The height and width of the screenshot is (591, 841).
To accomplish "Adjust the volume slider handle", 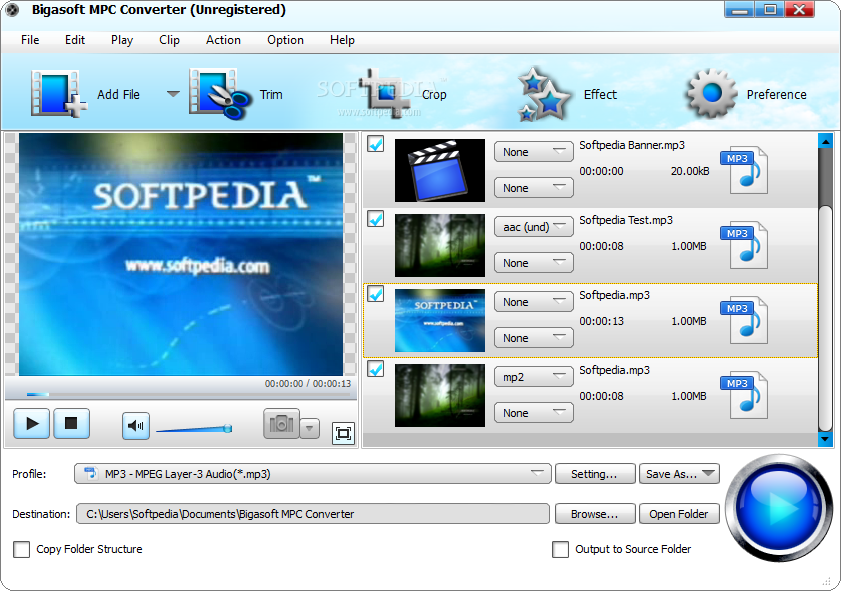I will coord(228,428).
